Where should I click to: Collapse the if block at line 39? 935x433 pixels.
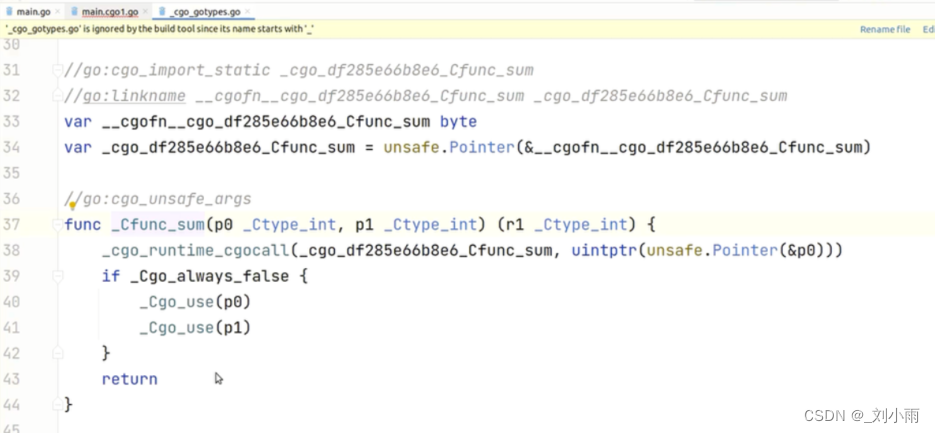click(57, 276)
